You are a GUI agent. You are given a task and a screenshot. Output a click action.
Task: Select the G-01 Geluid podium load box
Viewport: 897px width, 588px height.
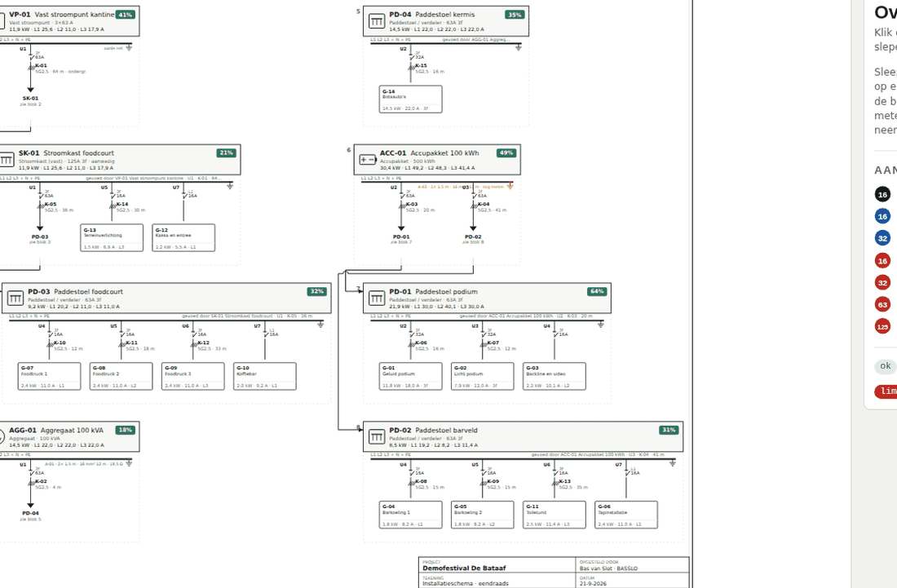click(411, 376)
